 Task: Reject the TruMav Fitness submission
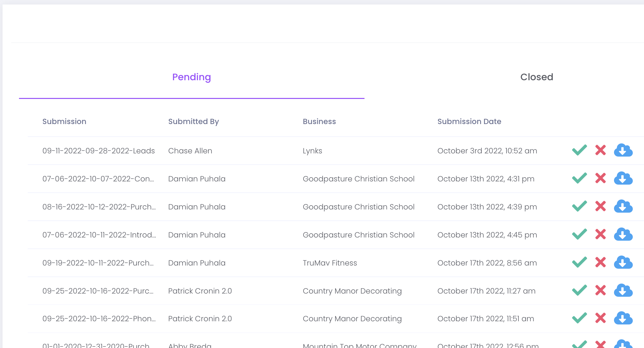pyautogui.click(x=600, y=263)
